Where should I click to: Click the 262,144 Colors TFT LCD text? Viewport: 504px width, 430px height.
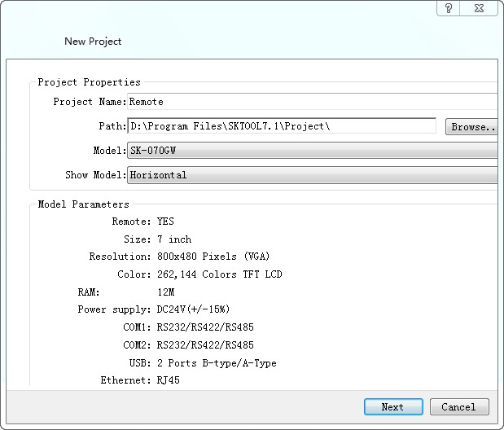coord(219,274)
